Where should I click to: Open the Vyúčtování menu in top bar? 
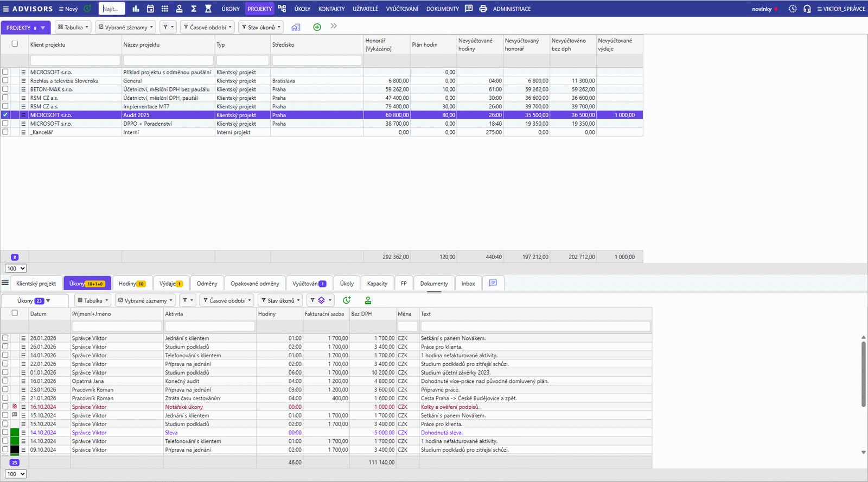(402, 9)
